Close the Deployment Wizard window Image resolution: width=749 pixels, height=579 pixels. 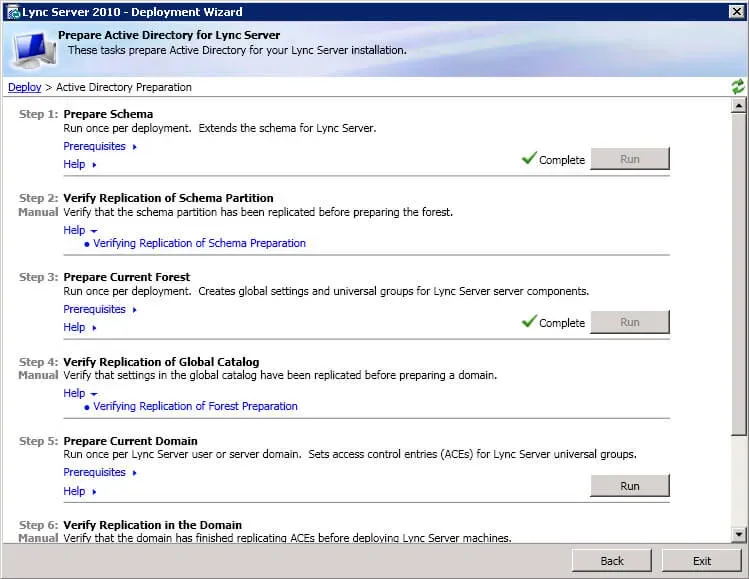pos(737,11)
